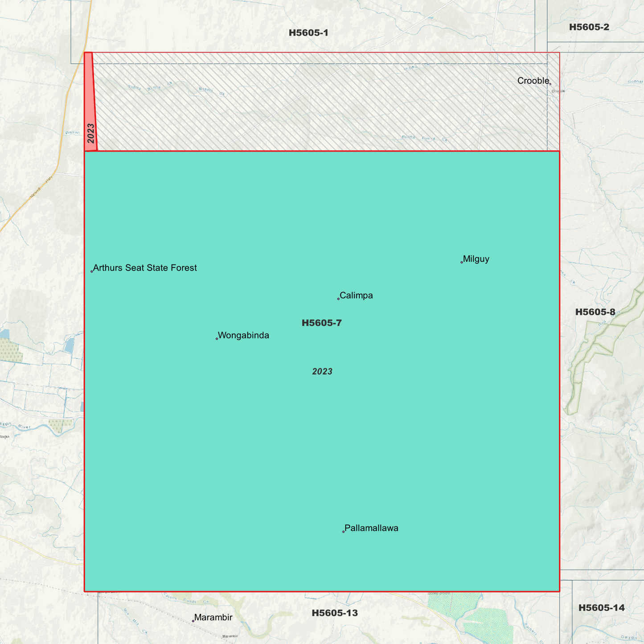644x644 pixels.
Task: Click the vertical 2023 label in red strip
Action: (91, 133)
